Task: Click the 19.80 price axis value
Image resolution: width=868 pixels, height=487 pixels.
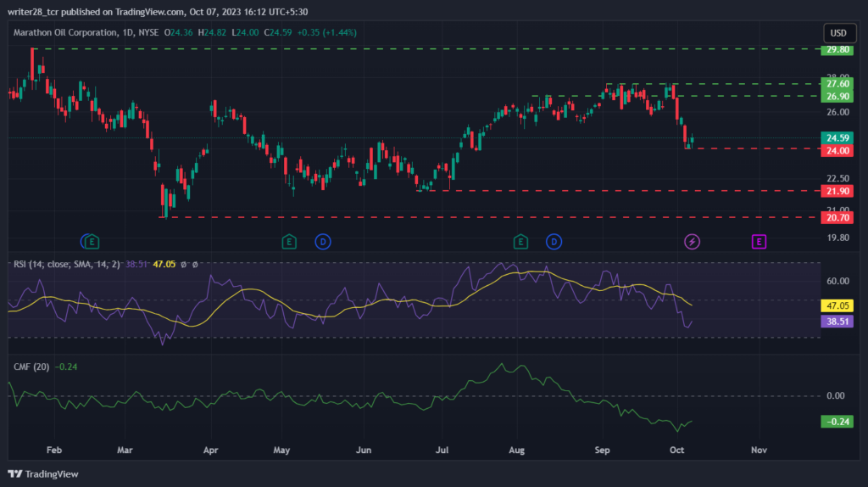Action: (837, 238)
